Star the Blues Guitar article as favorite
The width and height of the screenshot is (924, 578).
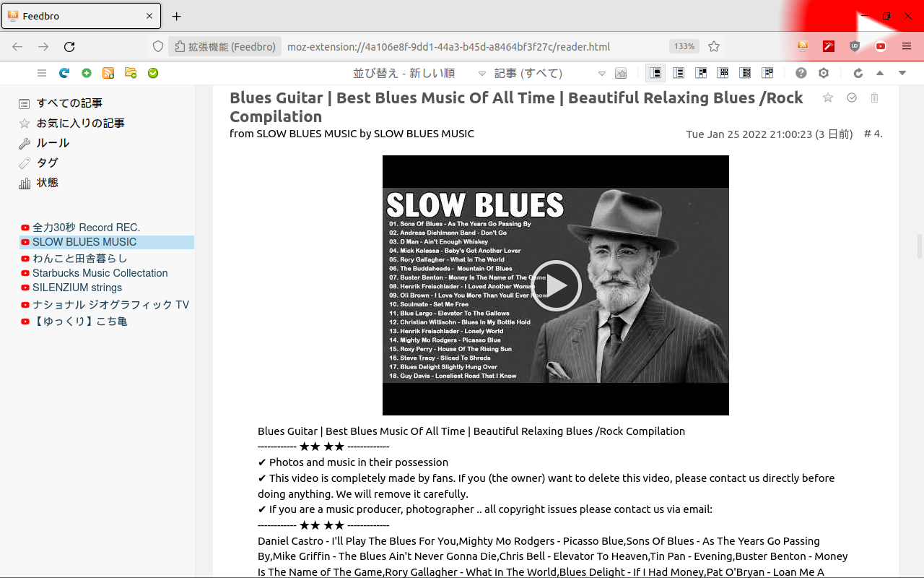[828, 98]
